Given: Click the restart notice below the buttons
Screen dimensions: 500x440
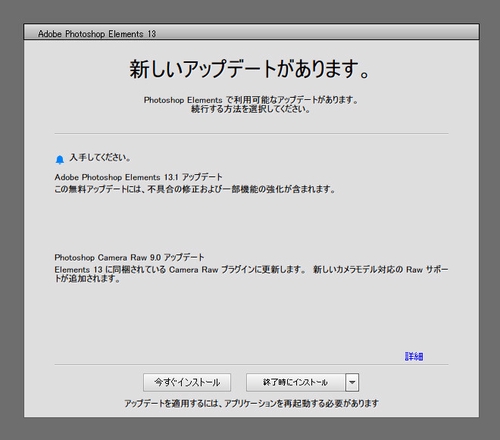Looking at the screenshot, I should 251,403.
